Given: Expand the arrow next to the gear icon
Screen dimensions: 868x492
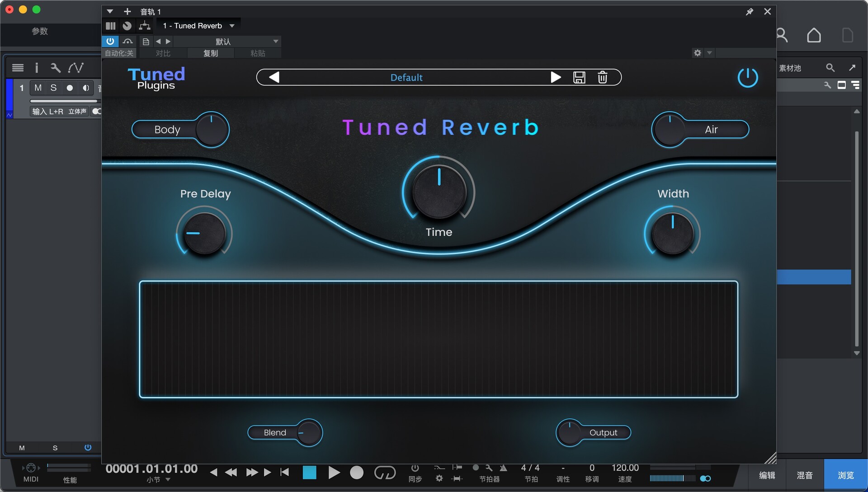Looking at the screenshot, I should (x=709, y=53).
